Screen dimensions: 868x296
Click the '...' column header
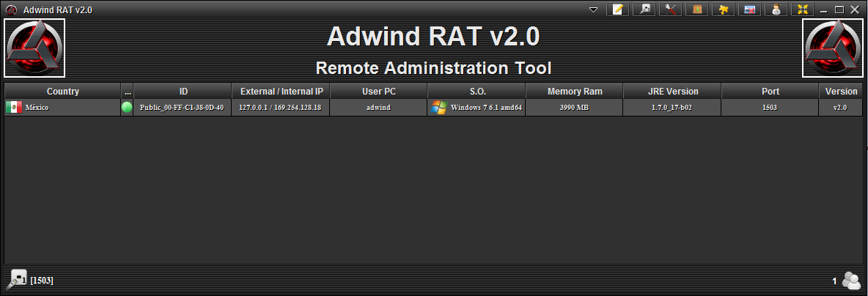tap(128, 92)
